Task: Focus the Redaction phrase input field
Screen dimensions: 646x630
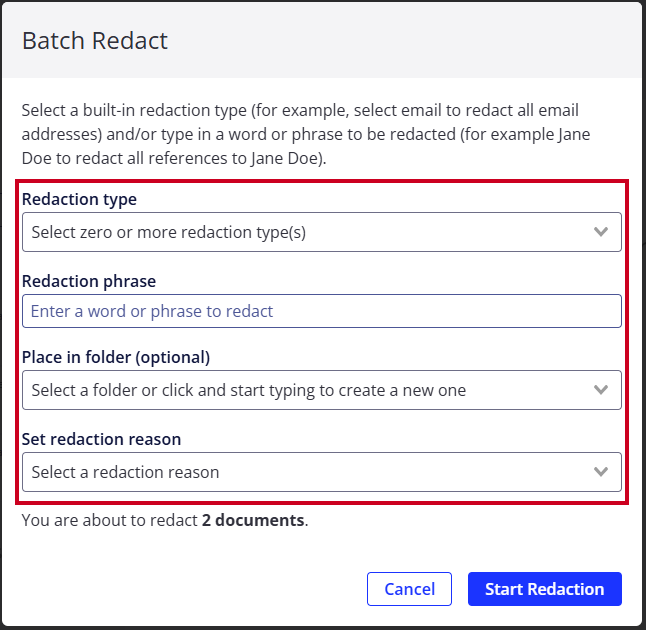Action: pos(322,311)
